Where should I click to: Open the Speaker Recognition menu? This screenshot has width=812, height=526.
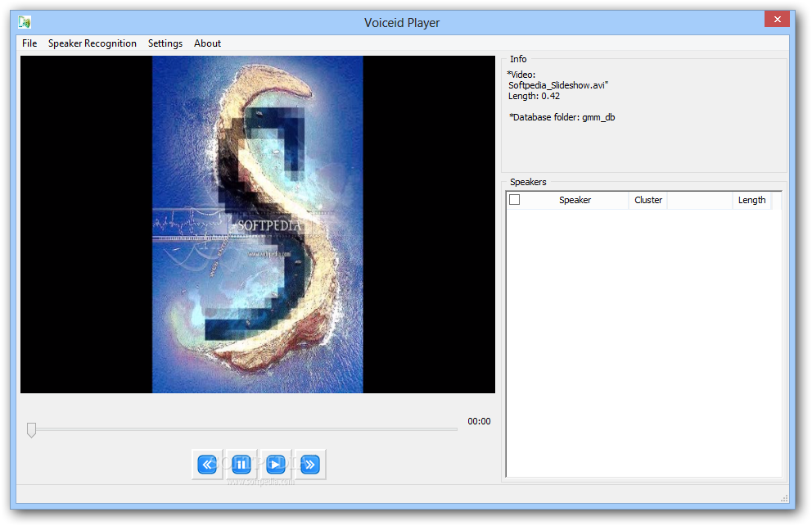[92, 43]
